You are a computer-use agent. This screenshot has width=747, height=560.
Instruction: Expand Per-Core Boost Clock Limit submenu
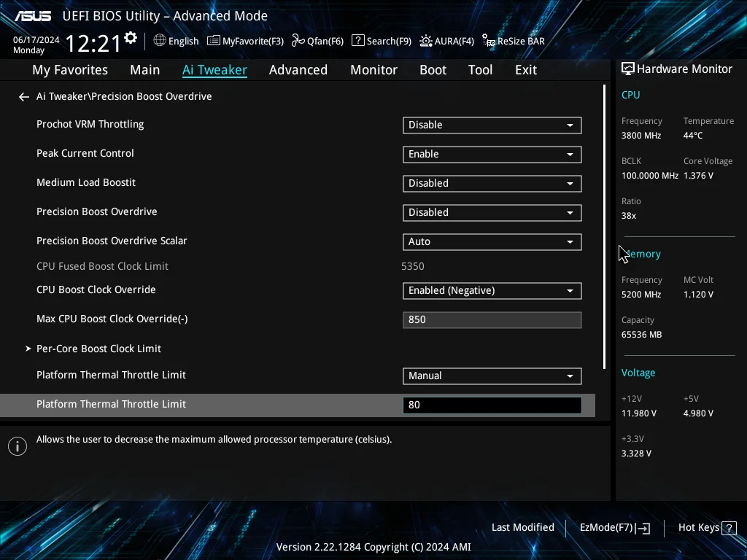pyautogui.click(x=98, y=349)
